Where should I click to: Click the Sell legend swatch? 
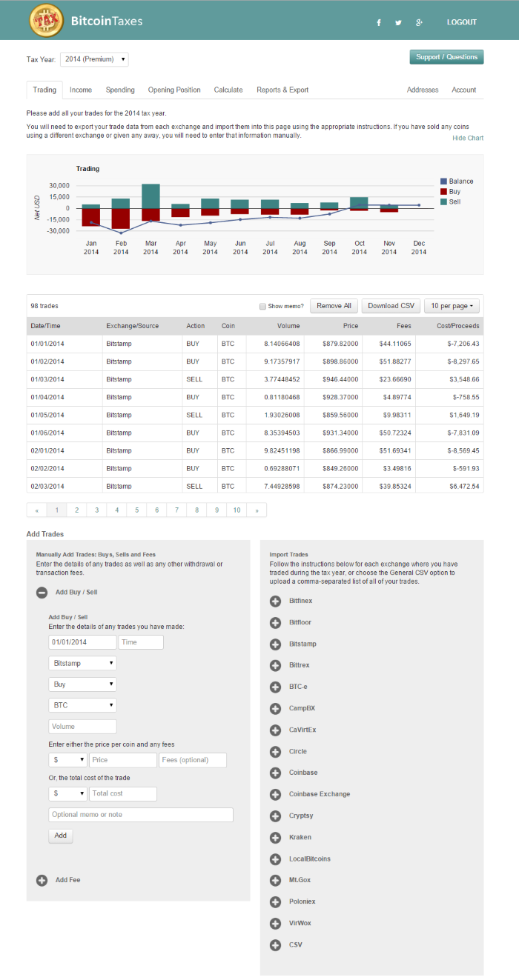(x=443, y=201)
